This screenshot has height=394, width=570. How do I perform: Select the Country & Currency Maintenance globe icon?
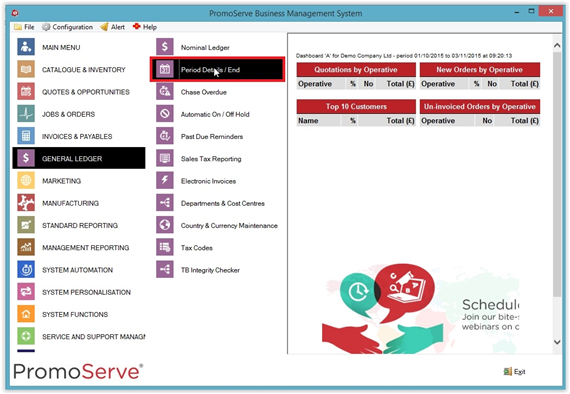coord(165,225)
